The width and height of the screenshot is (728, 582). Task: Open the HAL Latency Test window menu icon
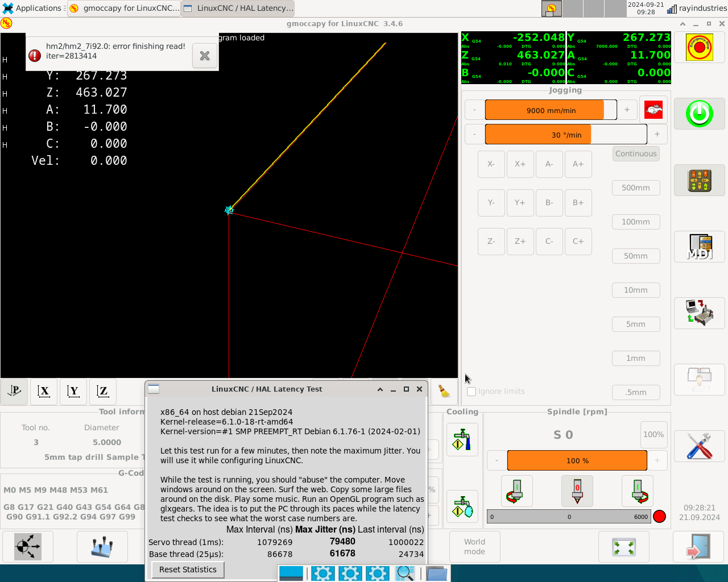pos(154,389)
